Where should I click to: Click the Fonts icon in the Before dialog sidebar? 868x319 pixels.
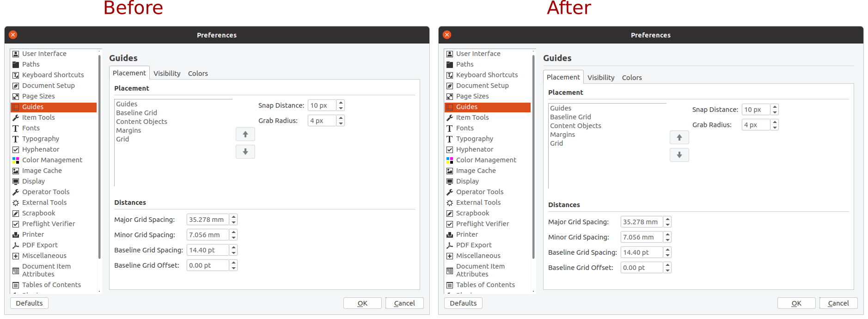(16, 128)
